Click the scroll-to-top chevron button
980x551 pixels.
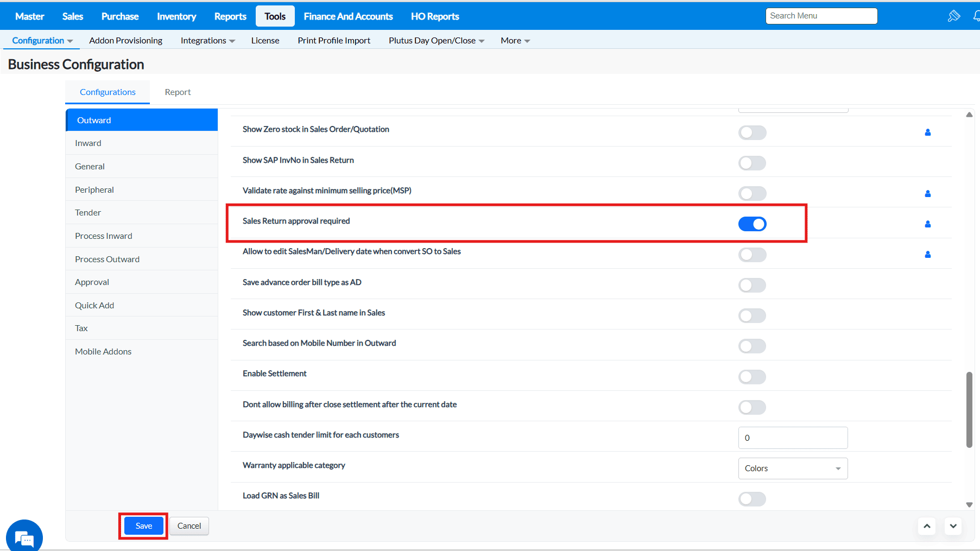point(927,526)
